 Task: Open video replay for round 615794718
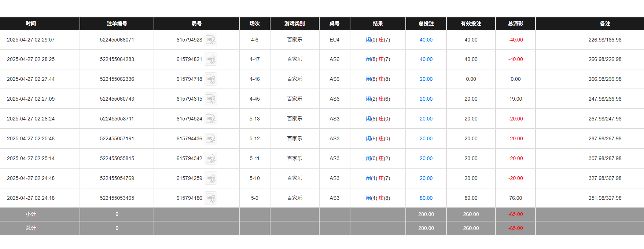(x=211, y=79)
